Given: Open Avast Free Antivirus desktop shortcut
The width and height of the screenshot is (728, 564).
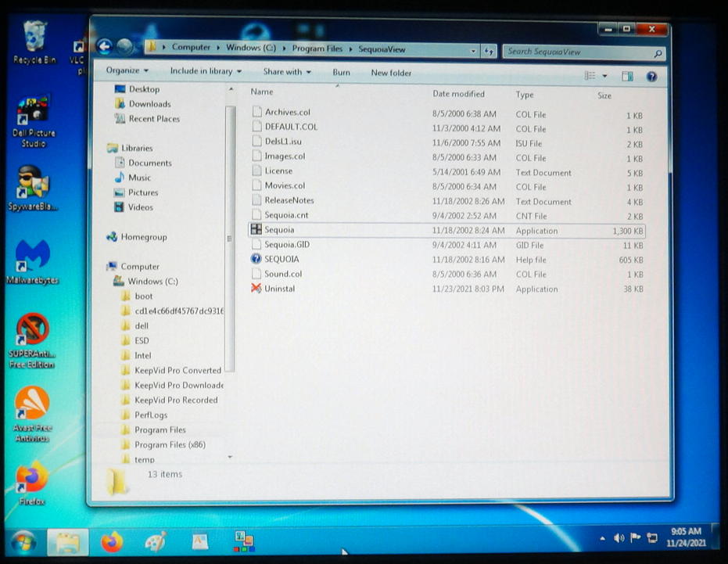Looking at the screenshot, I should click(32, 415).
